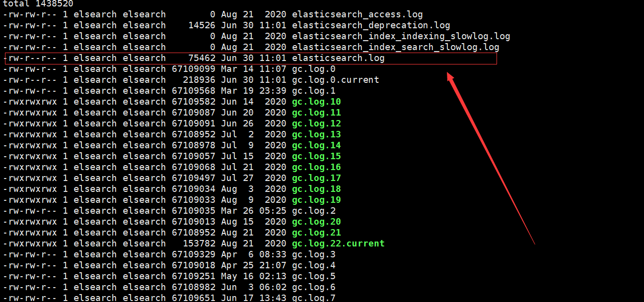
Task: Click file size 67109099 of gc.log.0
Action: click(x=194, y=69)
